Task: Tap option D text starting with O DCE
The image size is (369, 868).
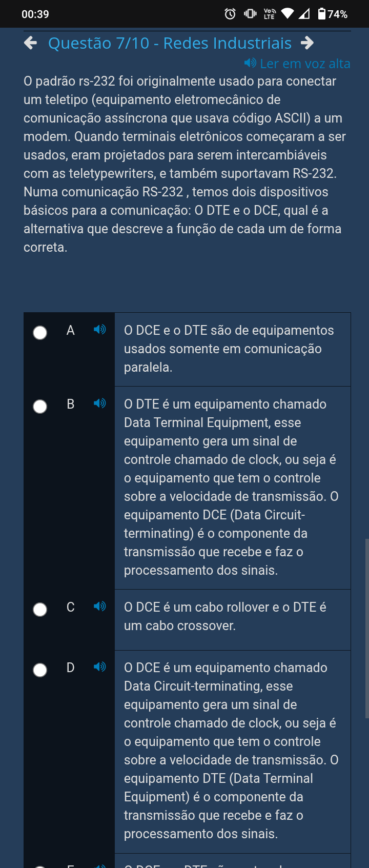Action: (231, 751)
